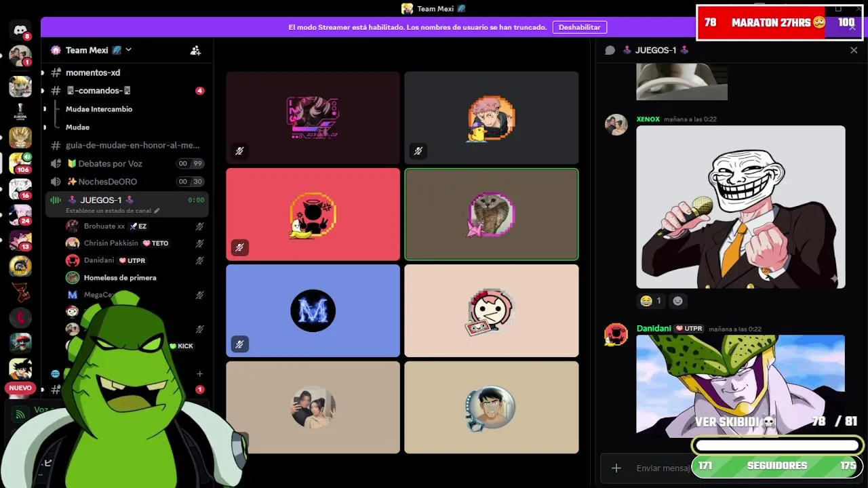
Task: Click the plus icon below voice members
Action: coord(199,373)
